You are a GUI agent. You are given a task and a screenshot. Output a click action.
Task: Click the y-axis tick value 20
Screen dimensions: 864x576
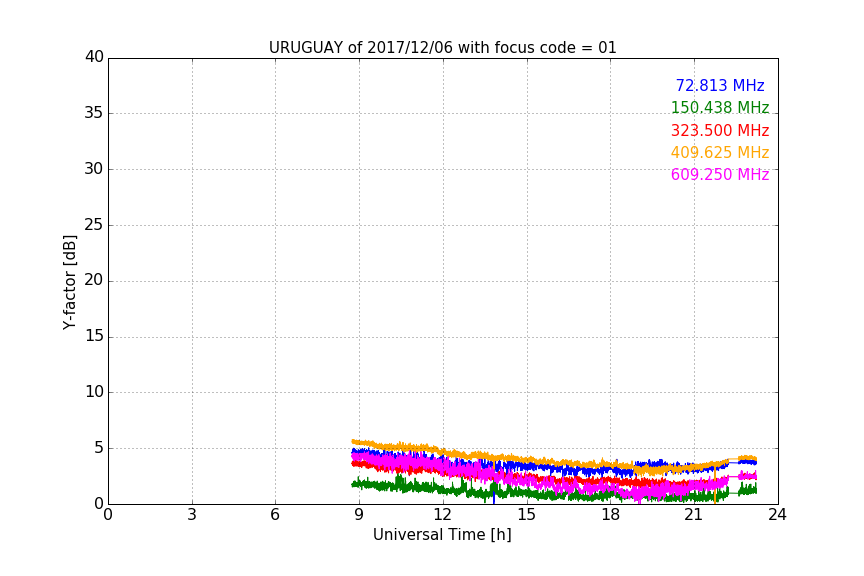(x=94, y=281)
